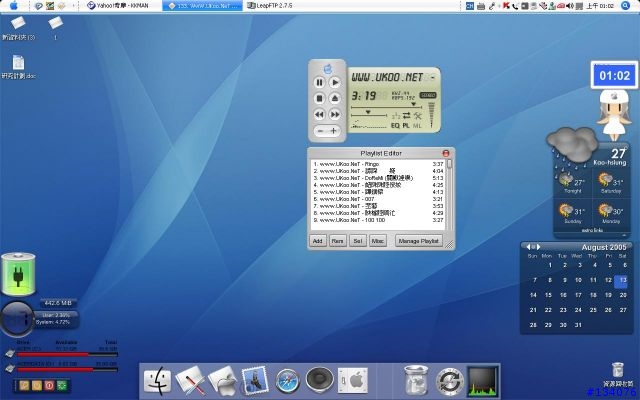The image size is (640, 400).
Task: Click the shorter slider below the seek bar
Action: click(369, 115)
